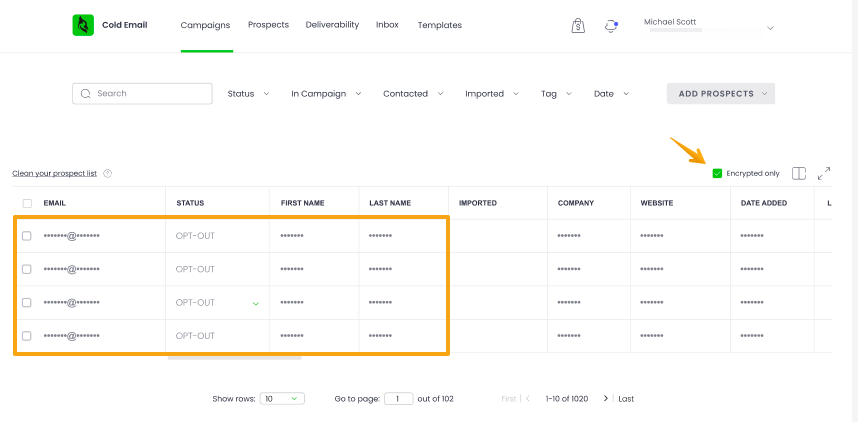
Task: Open the Clean your prospect list link
Action: pyautogui.click(x=54, y=173)
